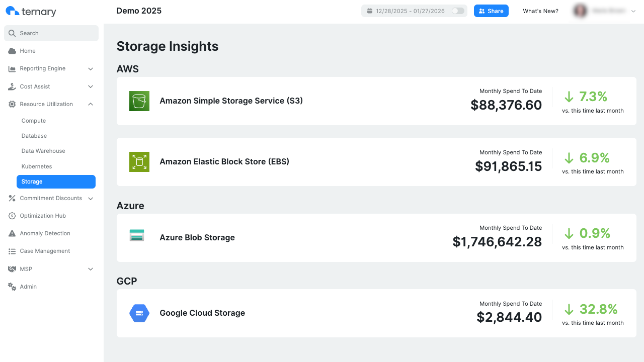Image resolution: width=644 pixels, height=362 pixels.
Task: Click the Anomaly Detection warning icon
Action: click(11, 233)
